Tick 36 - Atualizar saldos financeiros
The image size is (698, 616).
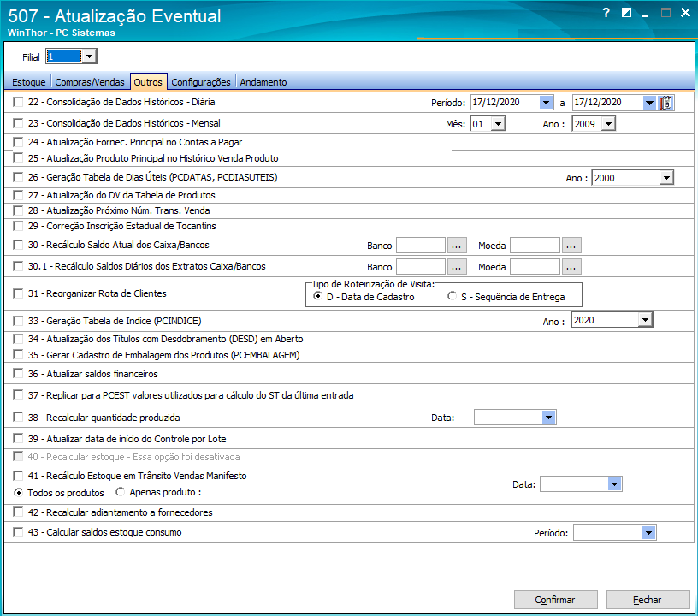coord(18,374)
